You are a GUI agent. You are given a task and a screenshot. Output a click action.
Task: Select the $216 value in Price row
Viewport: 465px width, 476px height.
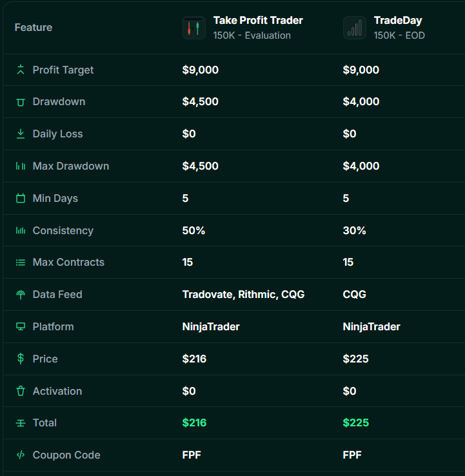click(x=194, y=359)
